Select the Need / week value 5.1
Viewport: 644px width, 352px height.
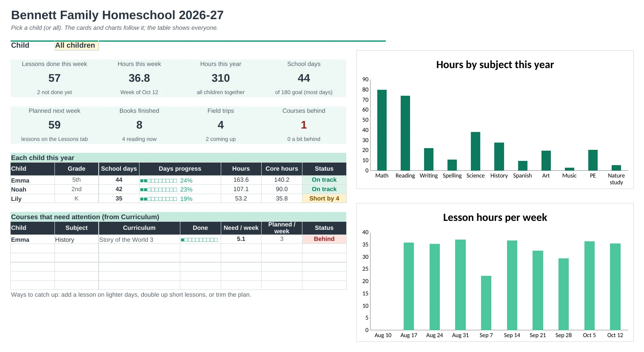point(241,239)
